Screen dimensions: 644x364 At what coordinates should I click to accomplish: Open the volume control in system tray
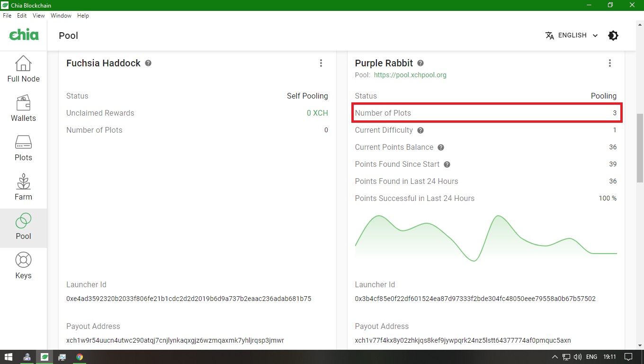[577, 357]
